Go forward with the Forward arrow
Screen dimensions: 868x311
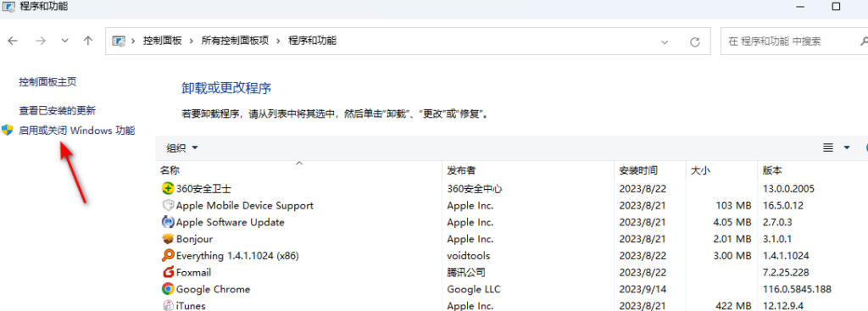click(41, 41)
